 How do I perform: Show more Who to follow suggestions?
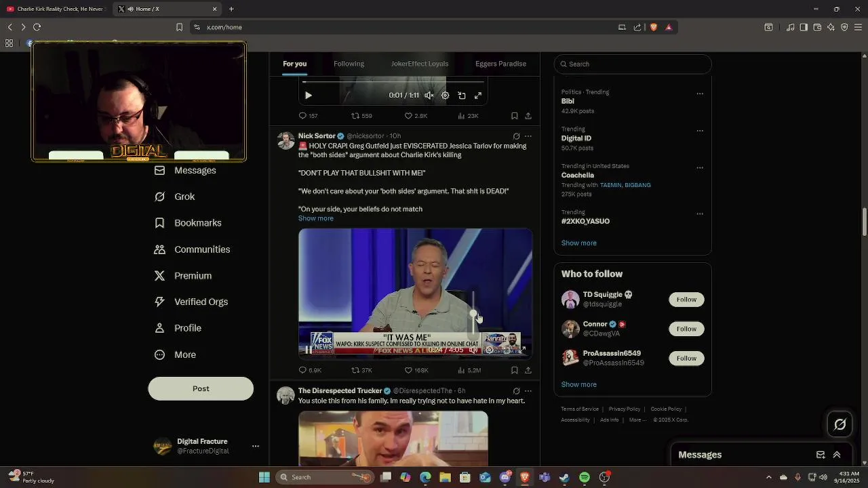coord(578,384)
